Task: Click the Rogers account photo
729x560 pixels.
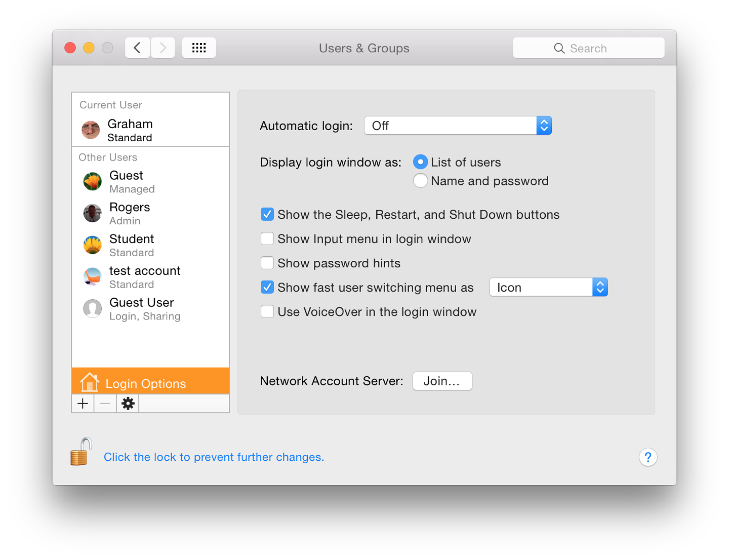Action: tap(93, 213)
